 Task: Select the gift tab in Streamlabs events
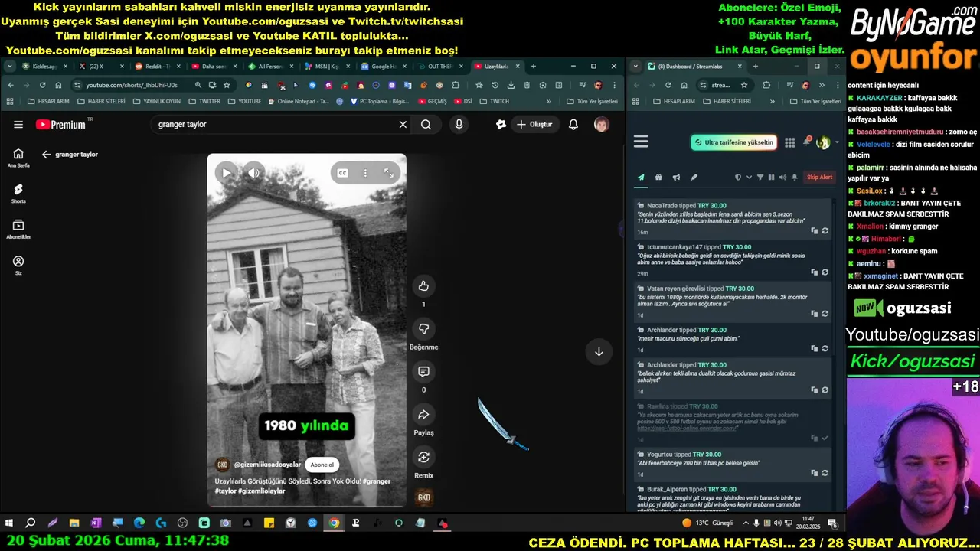pos(658,178)
